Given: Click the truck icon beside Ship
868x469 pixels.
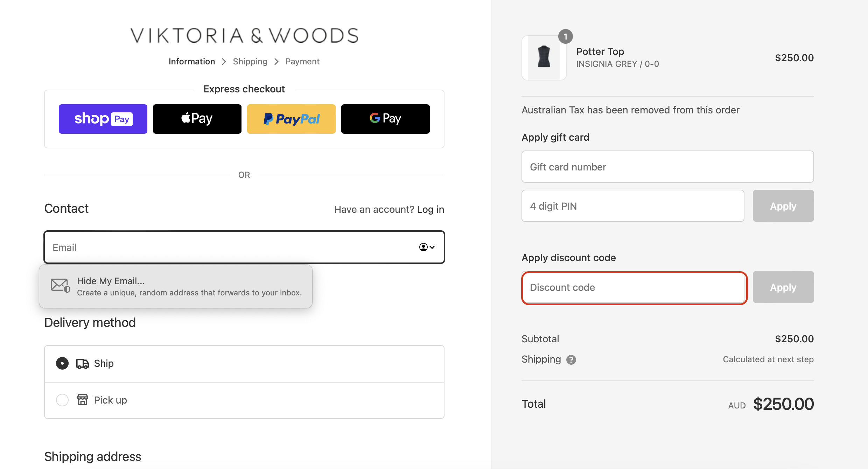Looking at the screenshot, I should click(x=82, y=363).
